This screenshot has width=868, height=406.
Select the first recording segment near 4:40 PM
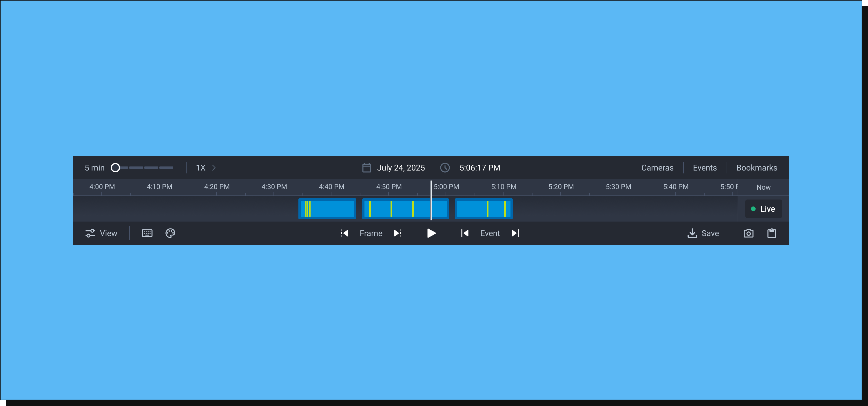click(x=327, y=209)
